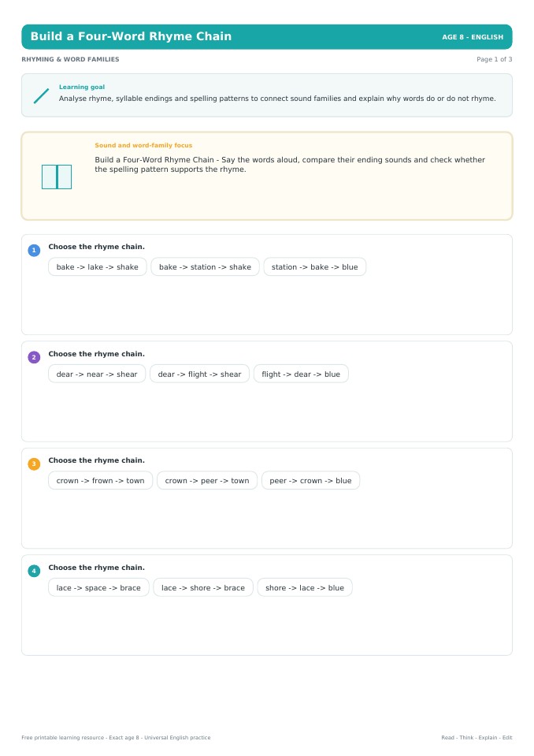
Task: Click the blue number 1 badge
Action: coord(34,250)
